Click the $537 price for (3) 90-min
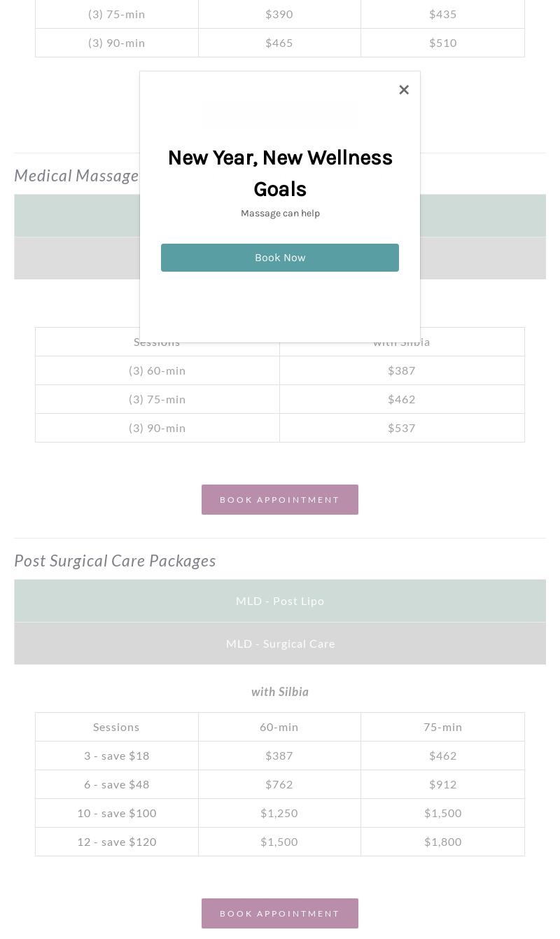Viewport: 560px width, 939px height. point(402,428)
